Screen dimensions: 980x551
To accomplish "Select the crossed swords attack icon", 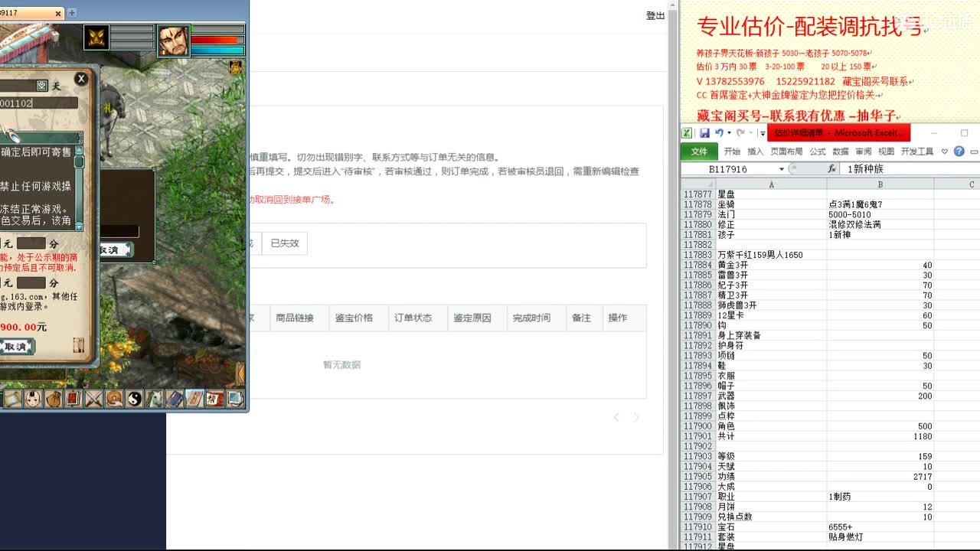I will click(x=94, y=399).
